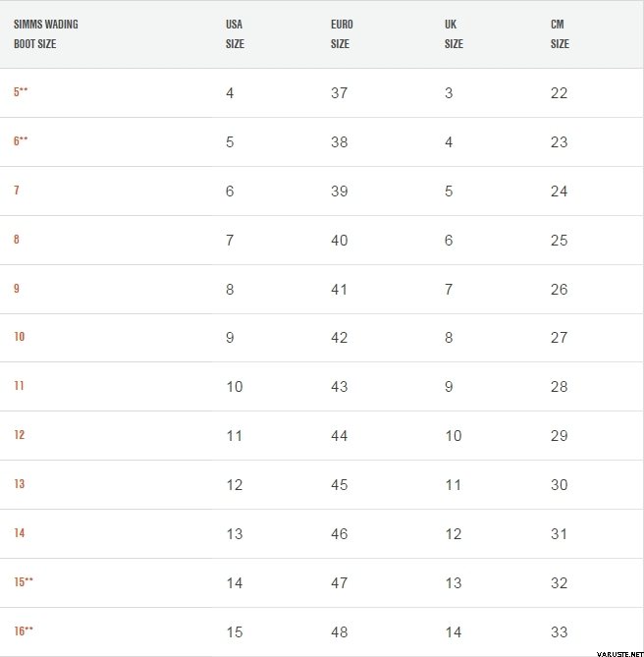Click USA size 15 cell
This screenshot has width=644, height=657.
point(235,631)
